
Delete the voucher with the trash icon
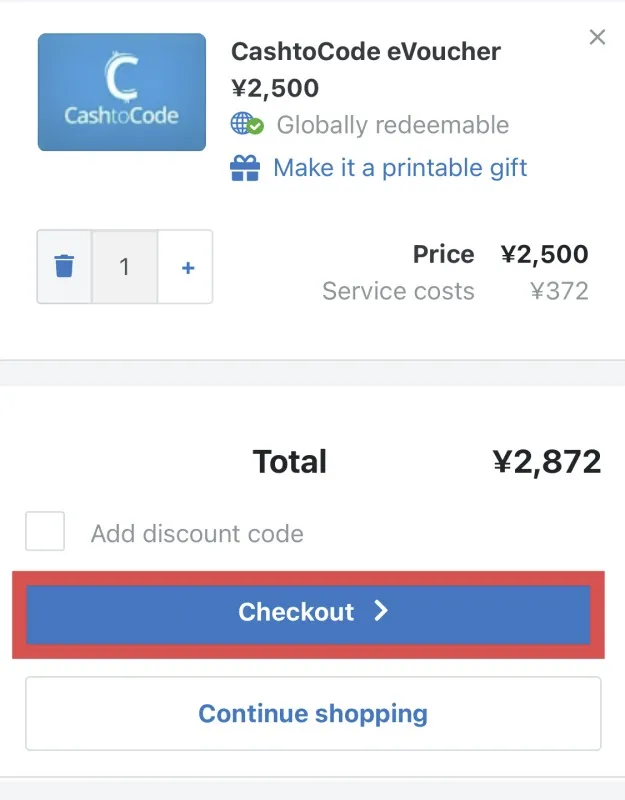click(64, 267)
